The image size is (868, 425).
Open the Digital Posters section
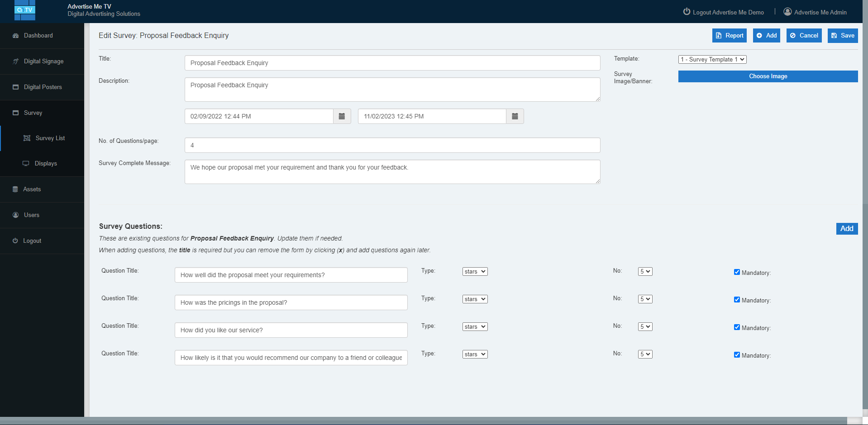(43, 87)
